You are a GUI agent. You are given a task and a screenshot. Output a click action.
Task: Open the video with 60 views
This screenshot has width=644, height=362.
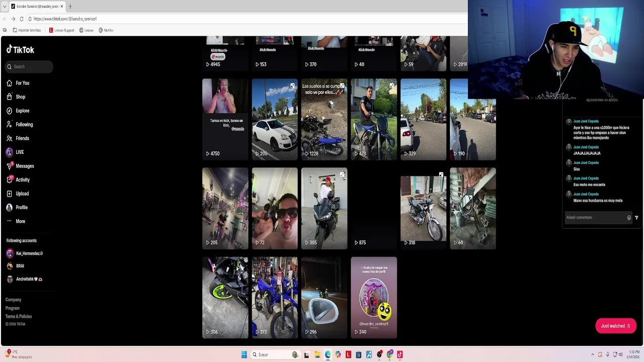(472, 208)
